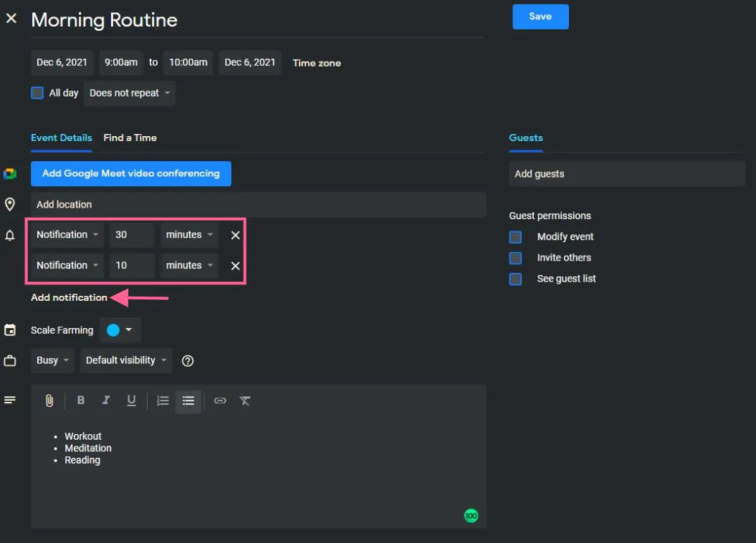Viewport: 756px width, 543px height.
Task: Remove the 30 minutes notification
Action: click(x=235, y=235)
